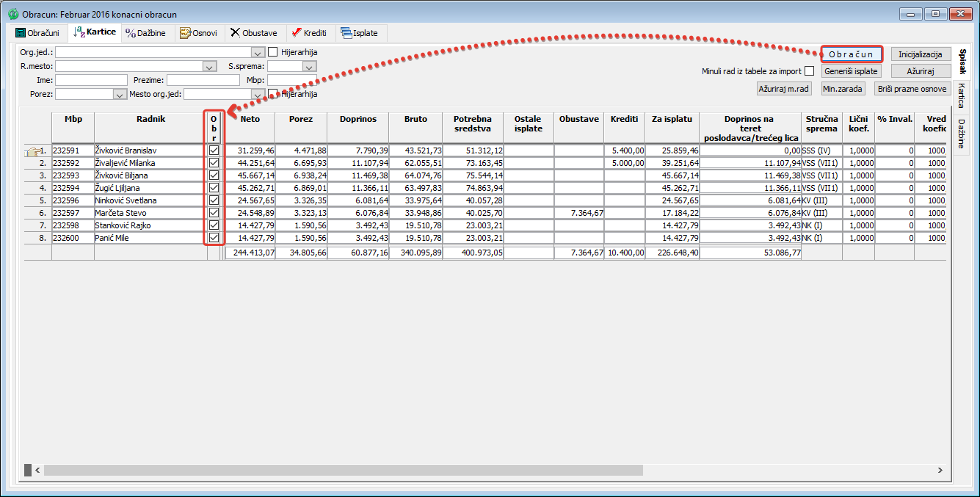Viewport: 980px width, 497px height.
Task: Uncheck Obr box for Živković Branislav
Action: pos(214,150)
